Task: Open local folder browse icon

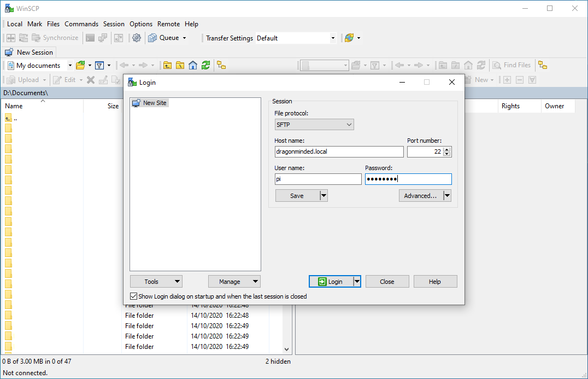Action: [x=80, y=65]
